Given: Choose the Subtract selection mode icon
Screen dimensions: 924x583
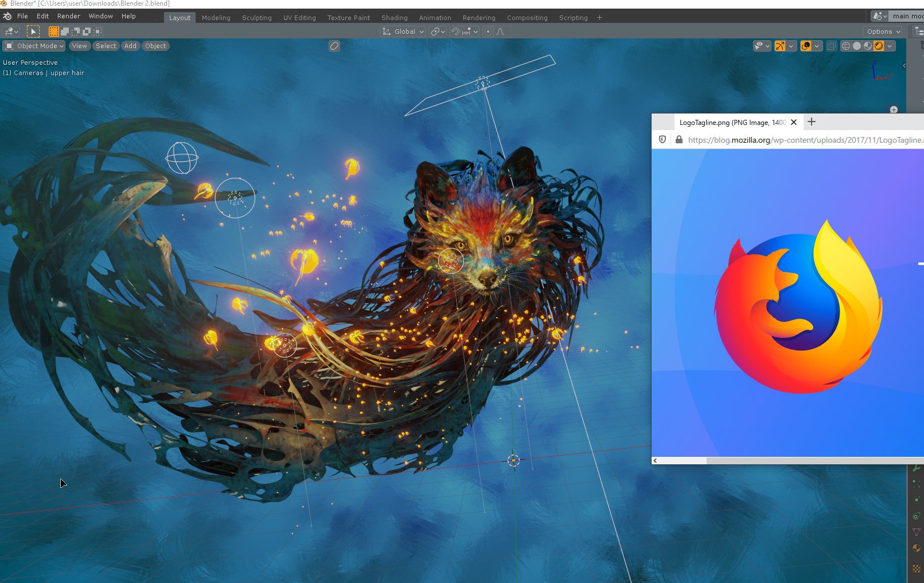Looking at the screenshot, I should [76, 32].
